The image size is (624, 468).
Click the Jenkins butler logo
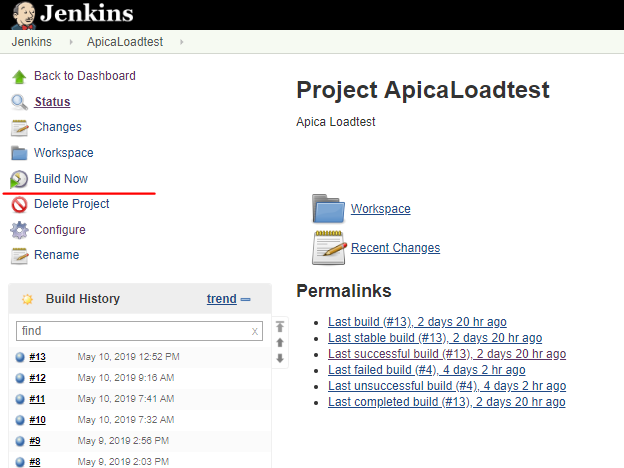23,15
